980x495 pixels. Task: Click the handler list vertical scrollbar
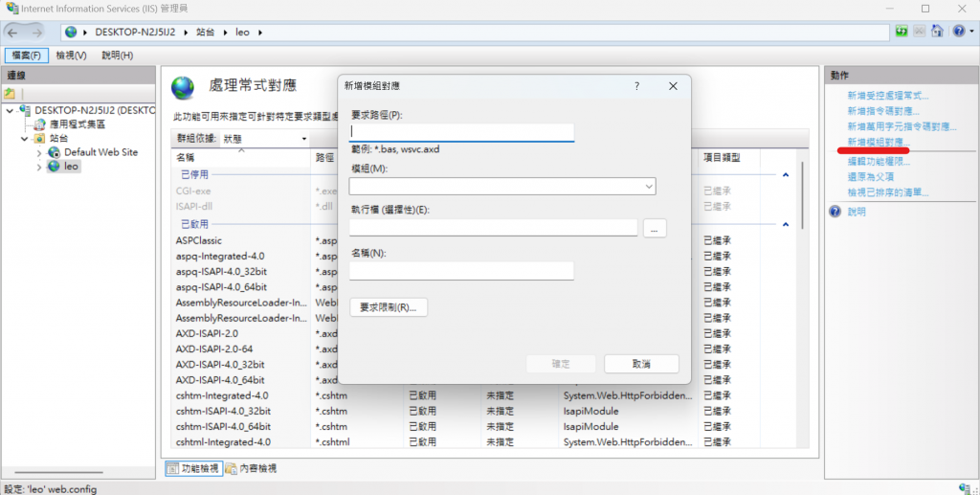click(803, 193)
